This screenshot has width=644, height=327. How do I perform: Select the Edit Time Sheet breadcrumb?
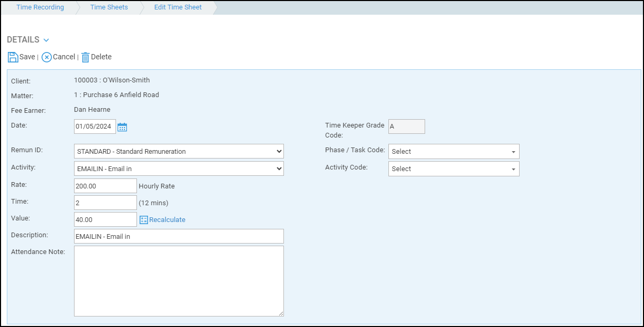pyautogui.click(x=178, y=7)
